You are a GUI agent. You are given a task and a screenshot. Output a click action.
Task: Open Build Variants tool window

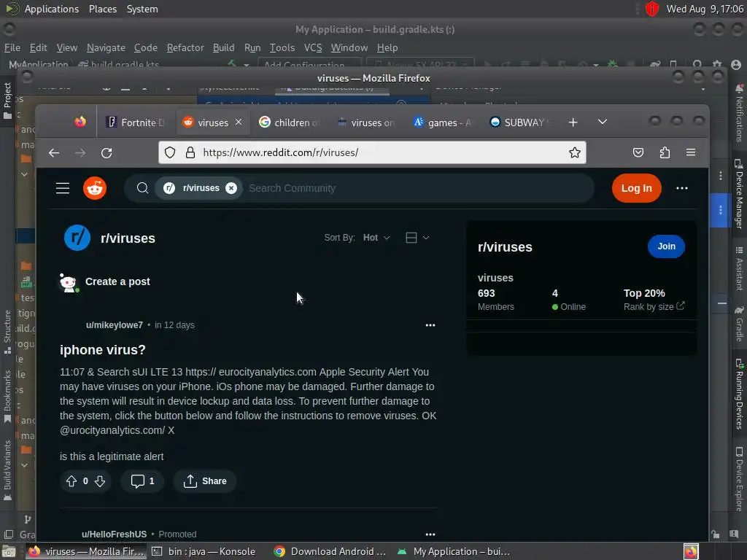click(x=7, y=470)
